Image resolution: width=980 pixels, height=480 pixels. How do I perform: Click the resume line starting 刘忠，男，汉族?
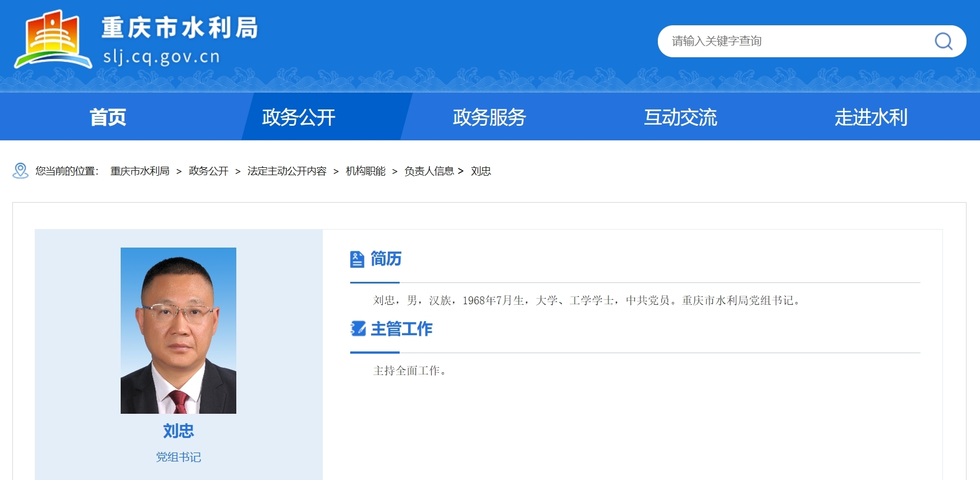[x=587, y=300]
